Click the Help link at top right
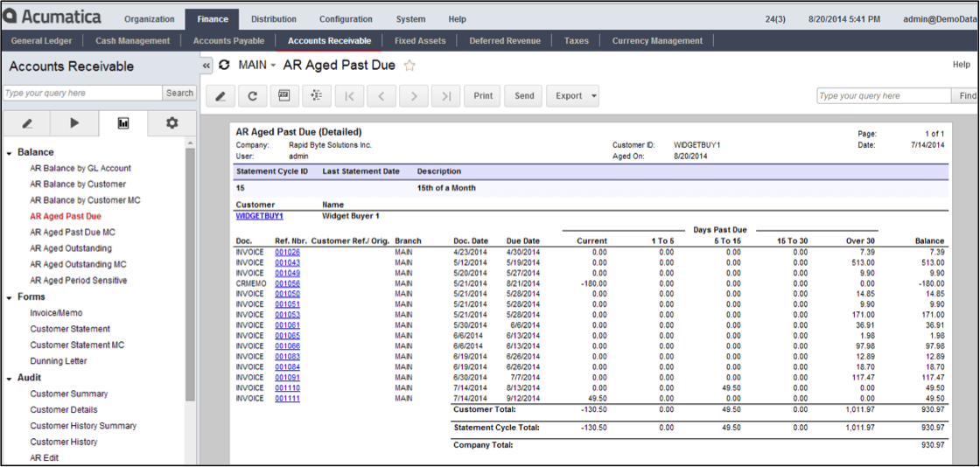This screenshot has width=980, height=467. click(x=962, y=65)
